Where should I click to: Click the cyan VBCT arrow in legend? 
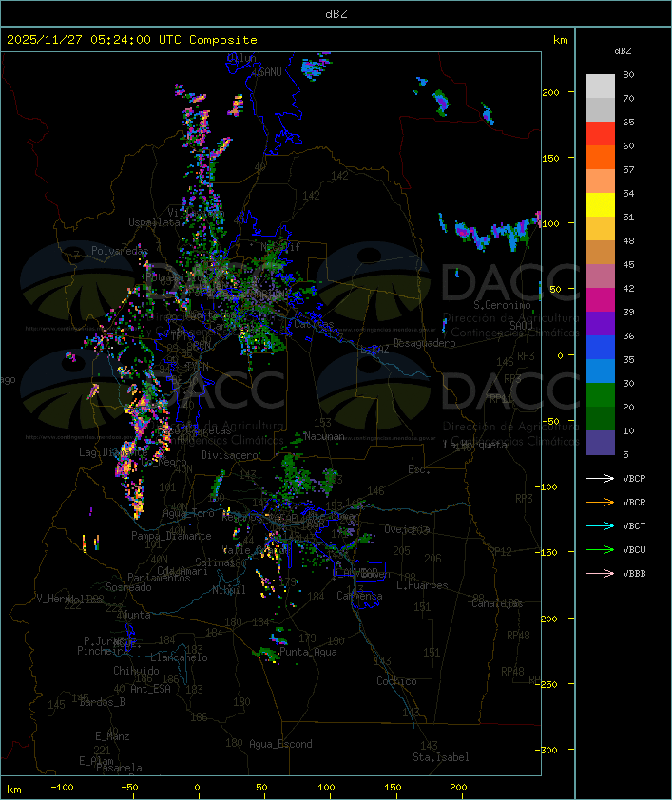(600, 526)
